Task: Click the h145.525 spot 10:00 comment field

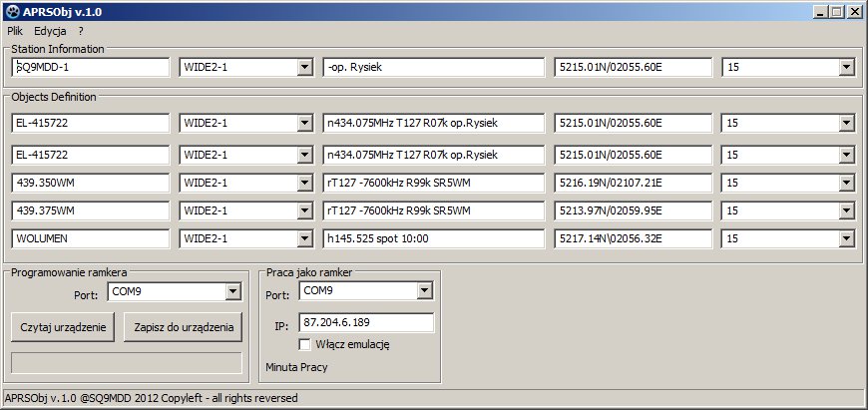Action: point(433,239)
